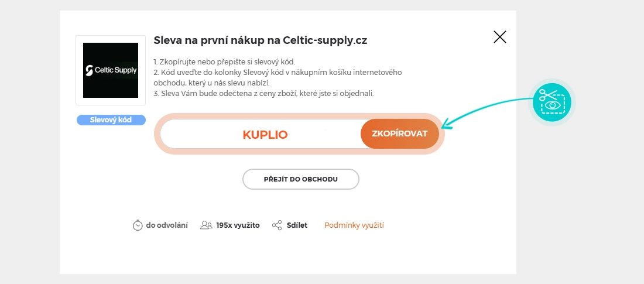Click the blue Slevový kód badge
The image size is (644, 284).
pos(111,119)
